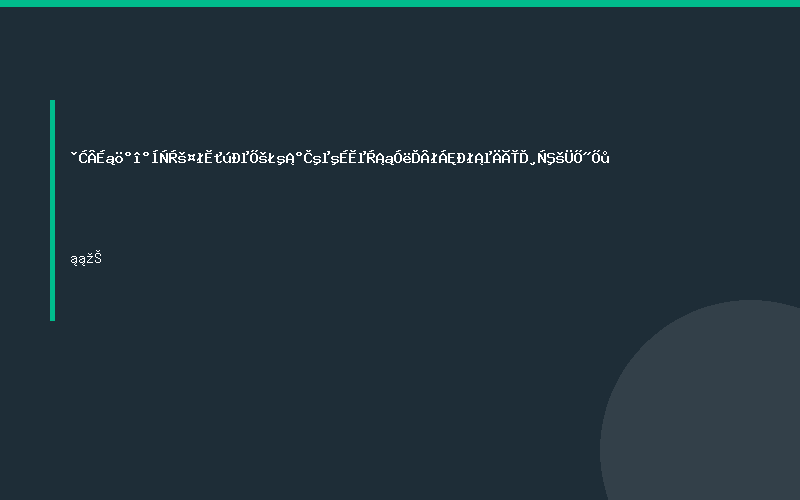This screenshot has height=500, width=800.
Task: Click the bottom end of the green vertical bar
Action: 53,318
